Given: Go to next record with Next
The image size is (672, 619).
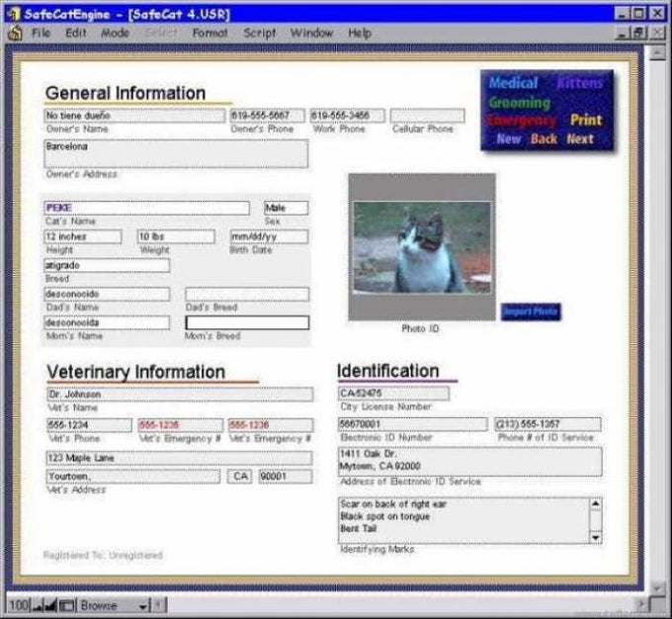Looking at the screenshot, I should pyautogui.click(x=580, y=139).
